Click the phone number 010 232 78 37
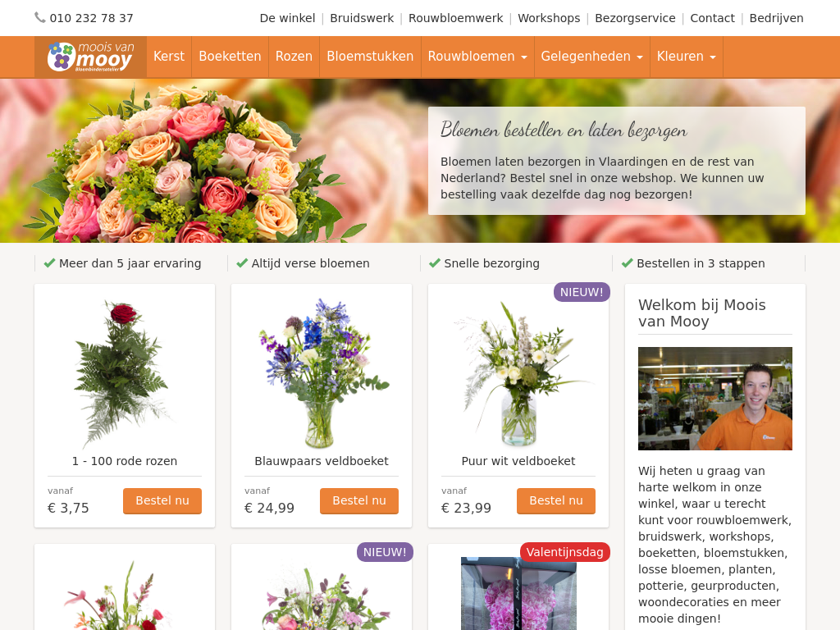Screen dimensions: 840x630 (92, 18)
